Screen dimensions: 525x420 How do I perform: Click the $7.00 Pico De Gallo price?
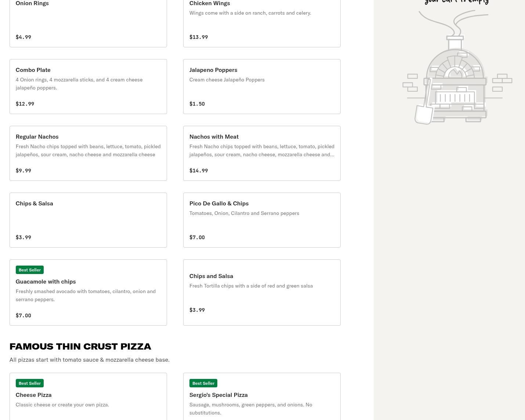point(197,237)
